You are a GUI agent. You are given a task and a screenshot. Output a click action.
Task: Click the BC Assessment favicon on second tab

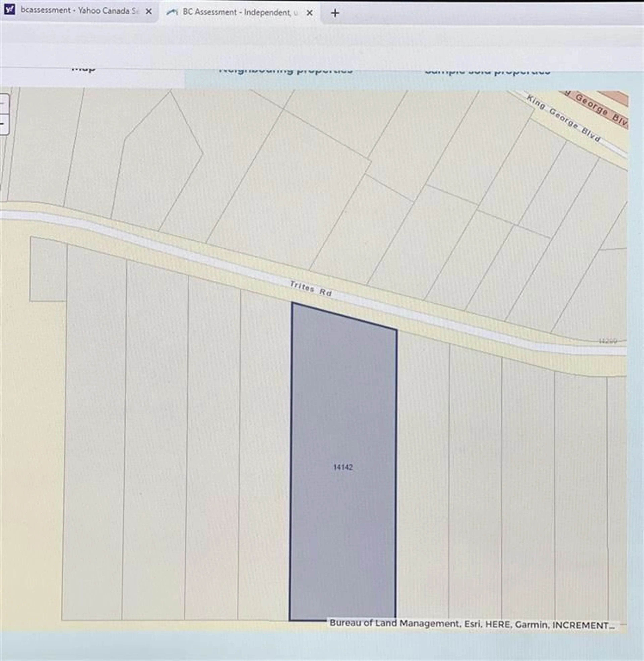(172, 12)
